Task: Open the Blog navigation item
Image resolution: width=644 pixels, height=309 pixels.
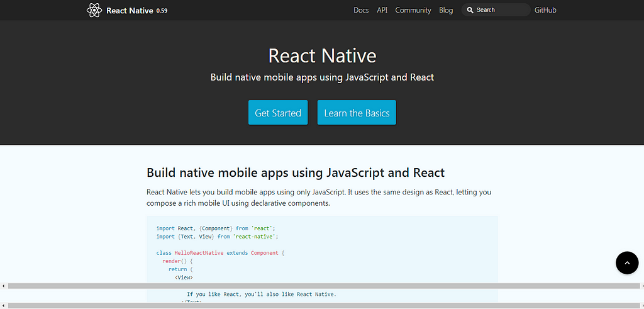Action: (446, 10)
